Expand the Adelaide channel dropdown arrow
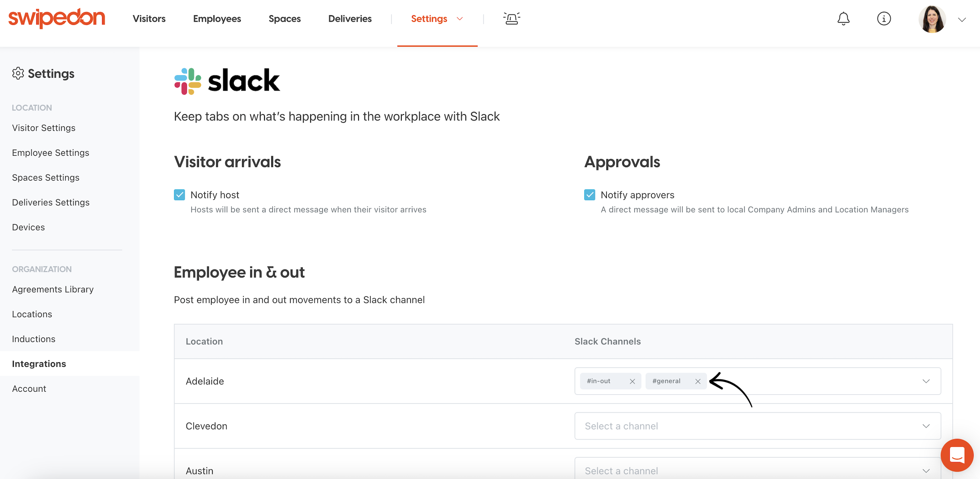 pos(926,381)
